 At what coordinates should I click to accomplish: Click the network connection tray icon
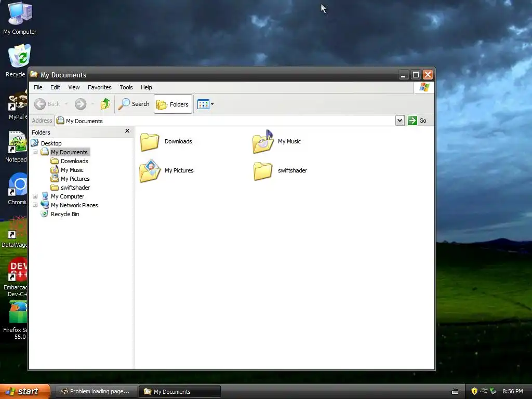click(x=484, y=391)
